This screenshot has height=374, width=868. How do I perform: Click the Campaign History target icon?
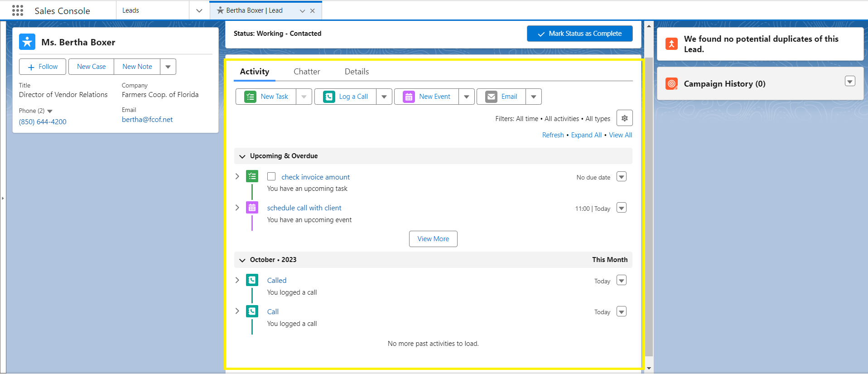point(671,83)
